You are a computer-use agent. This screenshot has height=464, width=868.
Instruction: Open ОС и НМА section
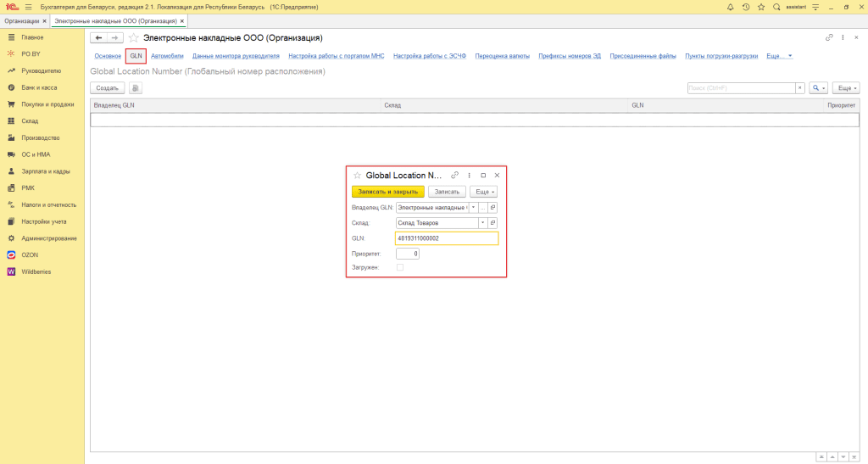36,154
